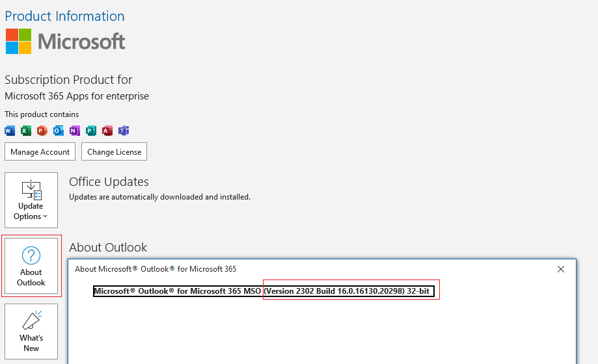
Task: Open About Outlook information button
Action: [31, 266]
